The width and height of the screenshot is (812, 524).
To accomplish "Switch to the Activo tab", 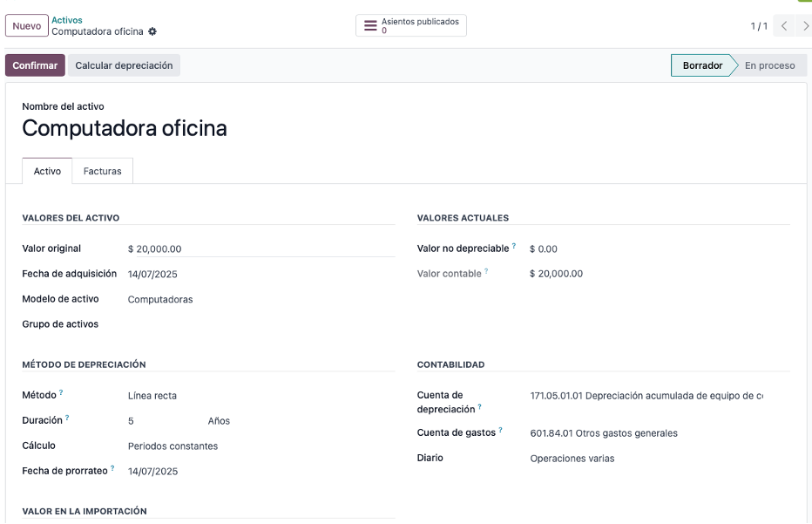I will point(47,171).
